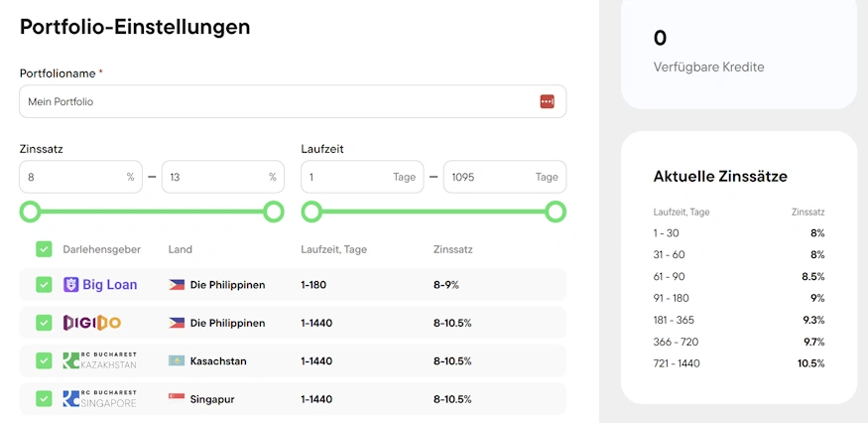
Task: Click the Zinssatz column header
Action: 452,249
